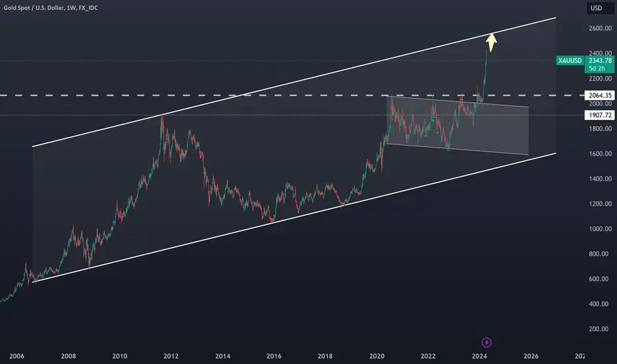This screenshot has height=364, width=617.
Task: Click the 200.00 price axis label
Action: [600, 329]
